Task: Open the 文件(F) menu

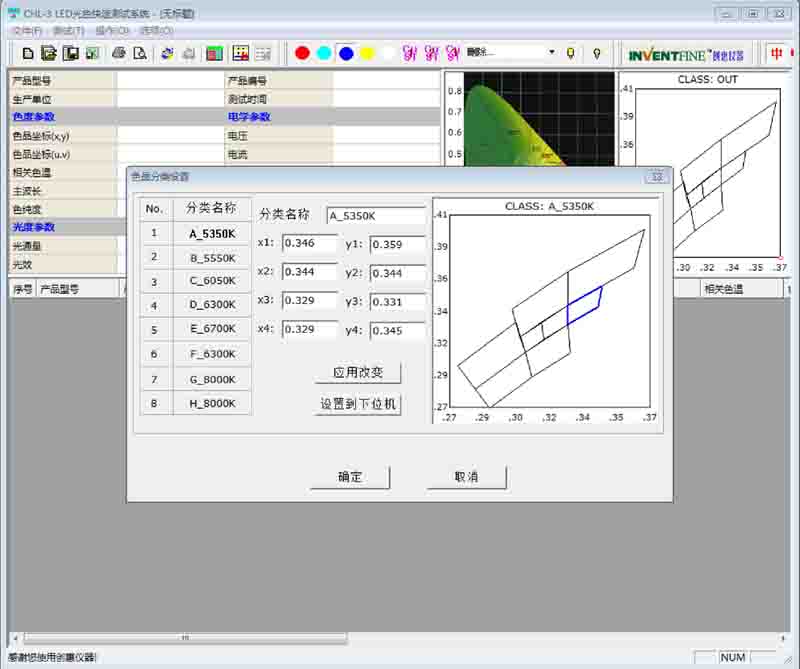Action: click(x=27, y=31)
